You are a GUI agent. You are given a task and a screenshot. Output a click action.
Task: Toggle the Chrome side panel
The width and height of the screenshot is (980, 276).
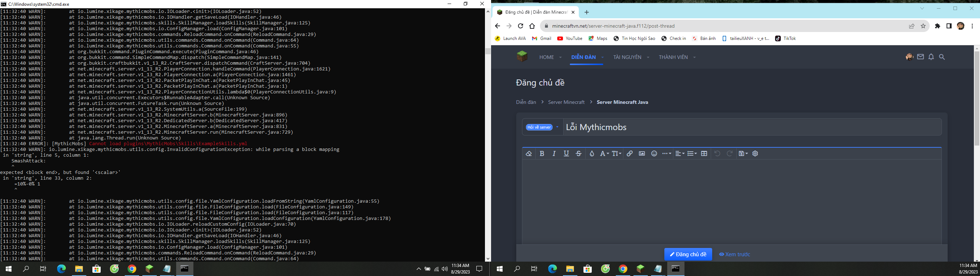949,26
